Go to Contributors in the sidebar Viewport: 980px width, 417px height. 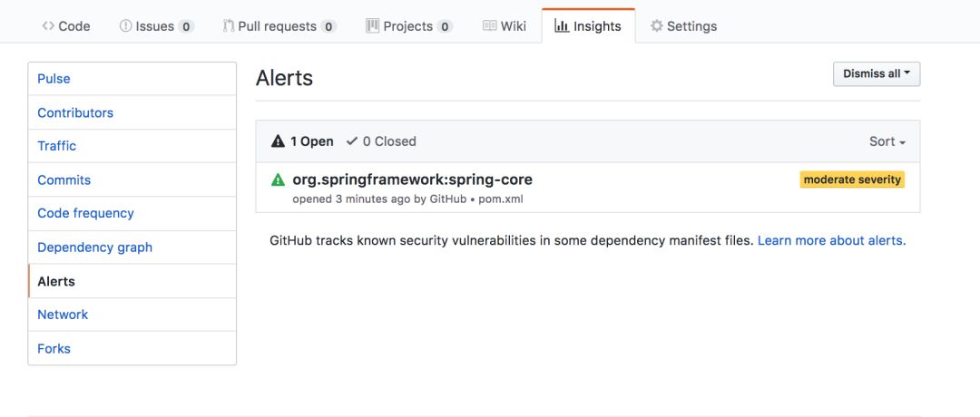(75, 113)
